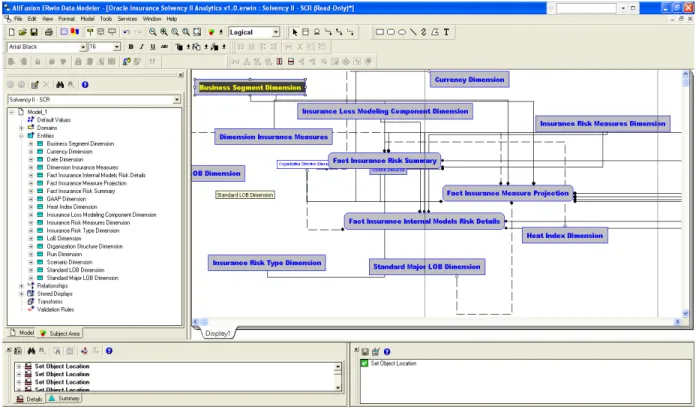Expand Business Segment Dimension entity node
Viewport: 699px width, 407px height.
click(x=31, y=144)
